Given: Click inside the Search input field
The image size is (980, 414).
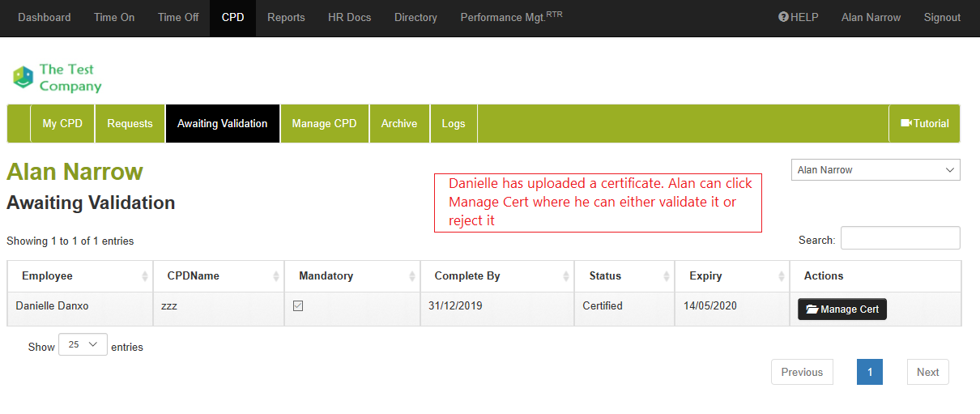Looking at the screenshot, I should pyautogui.click(x=900, y=238).
